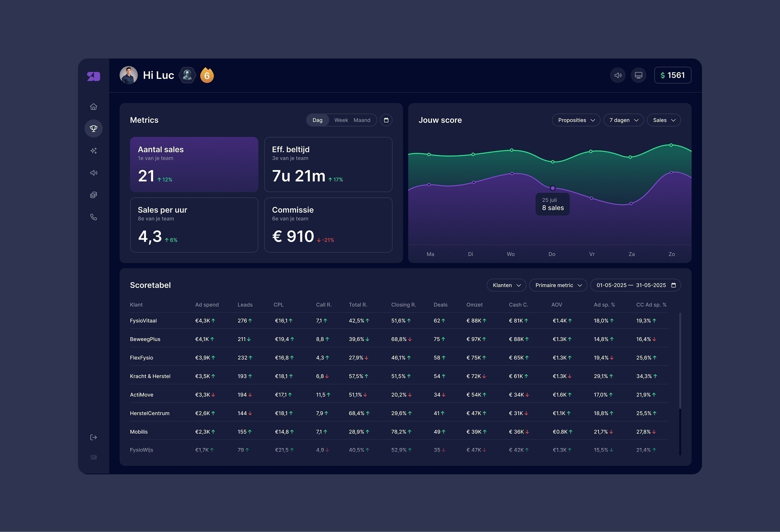The height and width of the screenshot is (532, 780).
Task: Click the $ 1561 balance button
Action: tap(672, 75)
